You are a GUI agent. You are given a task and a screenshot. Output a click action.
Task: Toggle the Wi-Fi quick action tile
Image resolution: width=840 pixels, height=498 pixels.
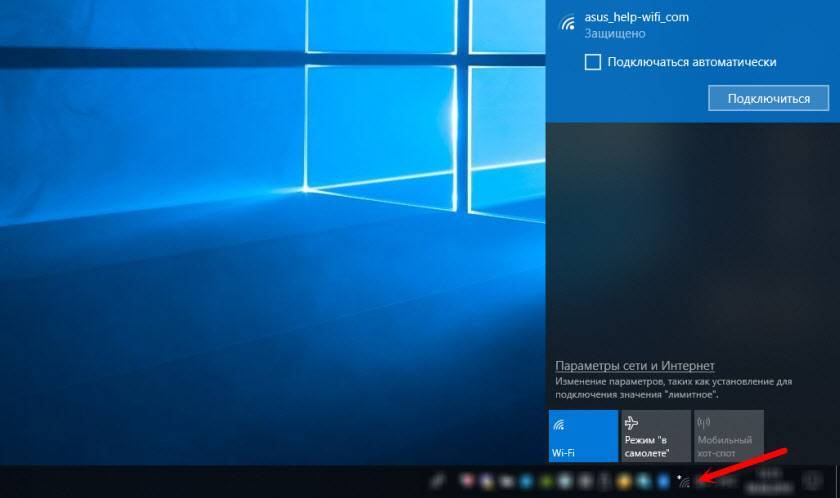[x=583, y=436]
